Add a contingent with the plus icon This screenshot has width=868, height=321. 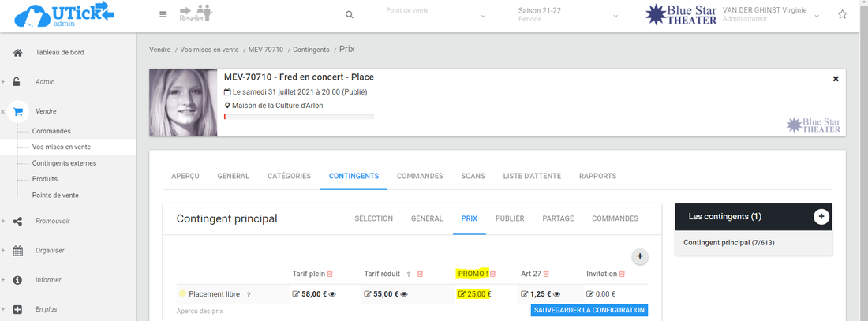coord(821,217)
